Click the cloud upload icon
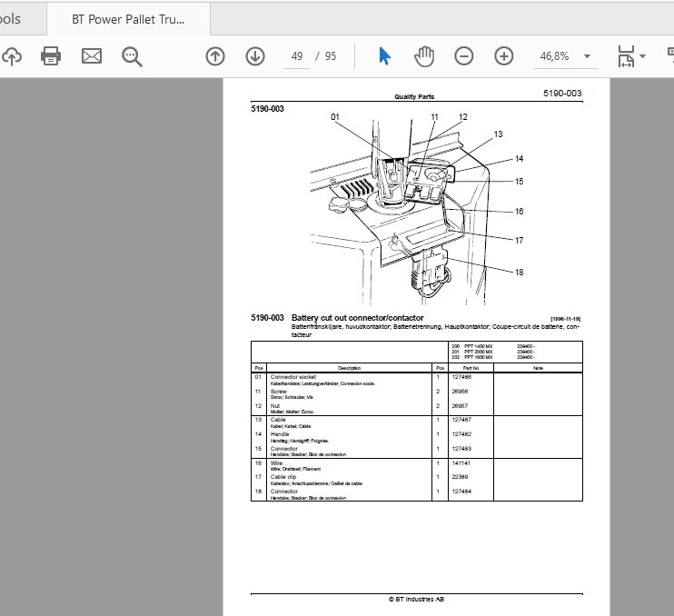This screenshot has height=616, width=674. click(11, 56)
